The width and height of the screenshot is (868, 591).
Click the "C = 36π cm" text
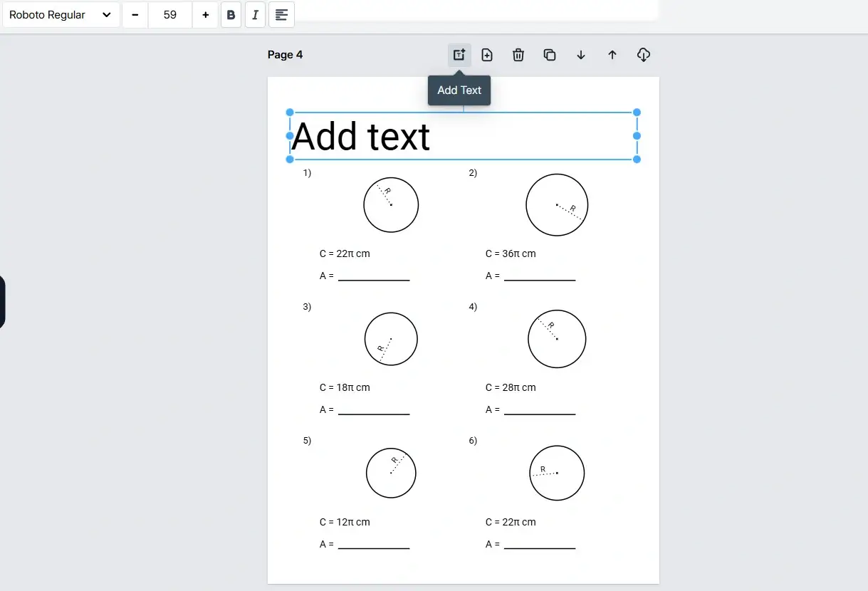(511, 253)
